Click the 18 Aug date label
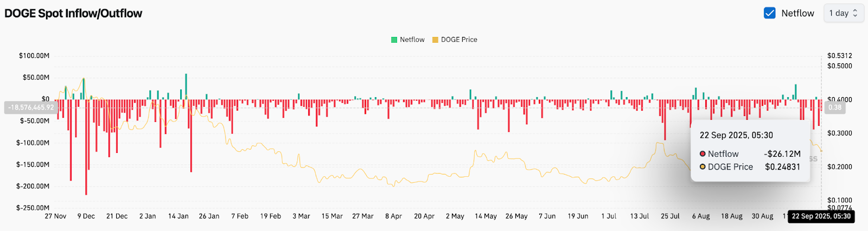This screenshot has height=231, width=868. click(x=732, y=216)
